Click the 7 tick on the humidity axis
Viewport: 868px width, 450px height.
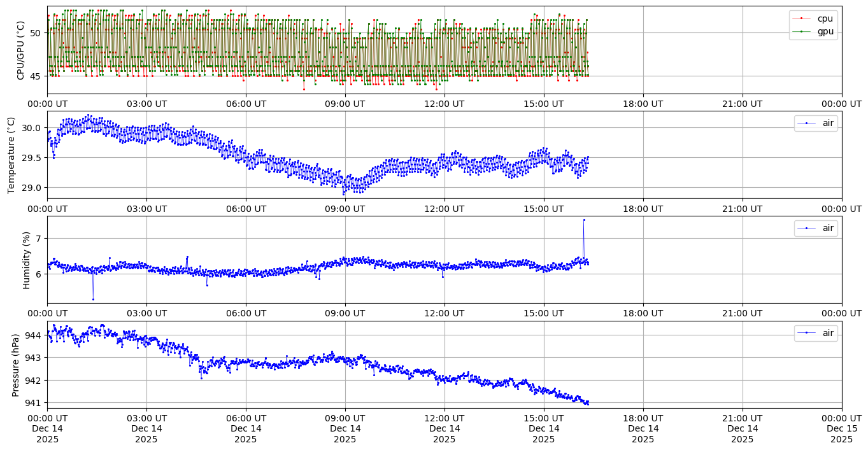pyautogui.click(x=38, y=238)
